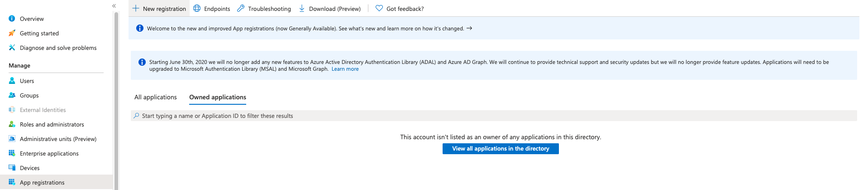Collapse the sidebar with double chevron
The image size is (868, 190).
[x=114, y=6]
